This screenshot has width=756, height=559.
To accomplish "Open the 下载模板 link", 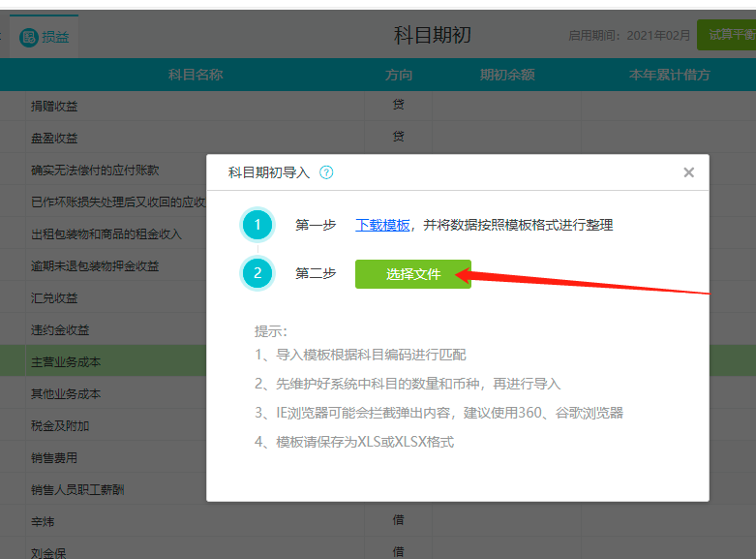I will click(382, 225).
